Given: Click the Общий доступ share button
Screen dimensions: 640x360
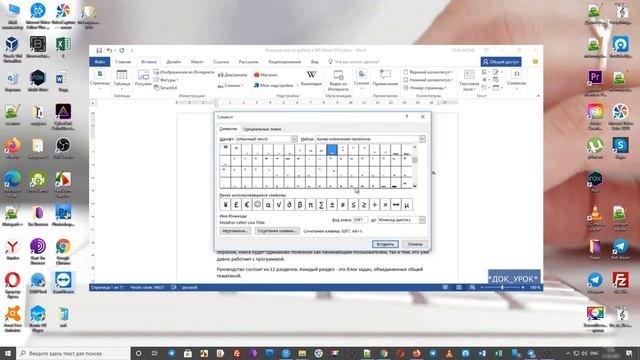Looking at the screenshot, I should click(x=501, y=62).
